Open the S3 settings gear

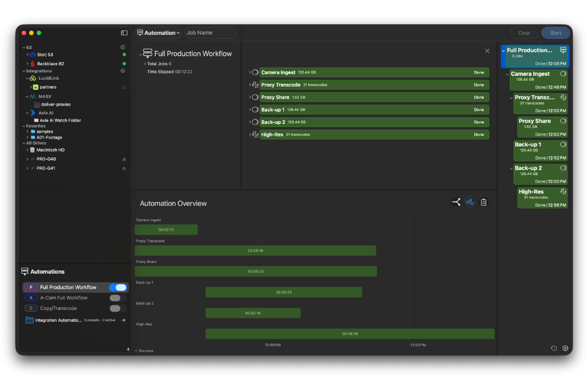pos(122,48)
